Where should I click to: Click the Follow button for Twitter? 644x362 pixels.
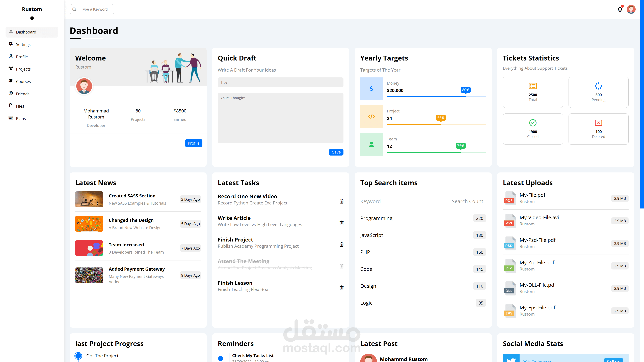[613, 360]
